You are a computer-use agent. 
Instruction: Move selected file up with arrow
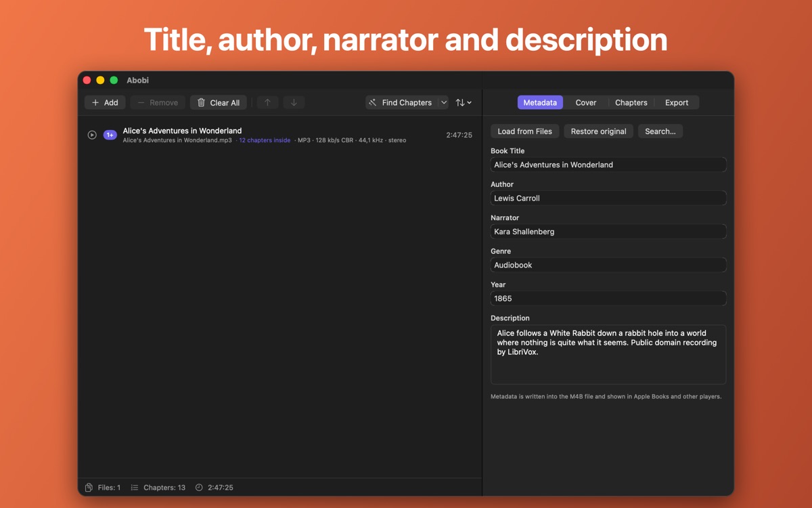point(267,102)
